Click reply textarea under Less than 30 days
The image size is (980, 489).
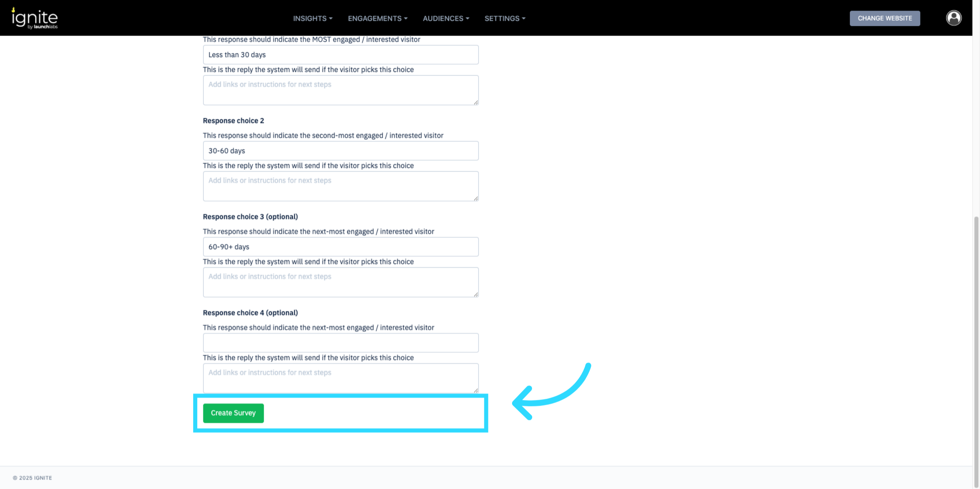coord(341,90)
